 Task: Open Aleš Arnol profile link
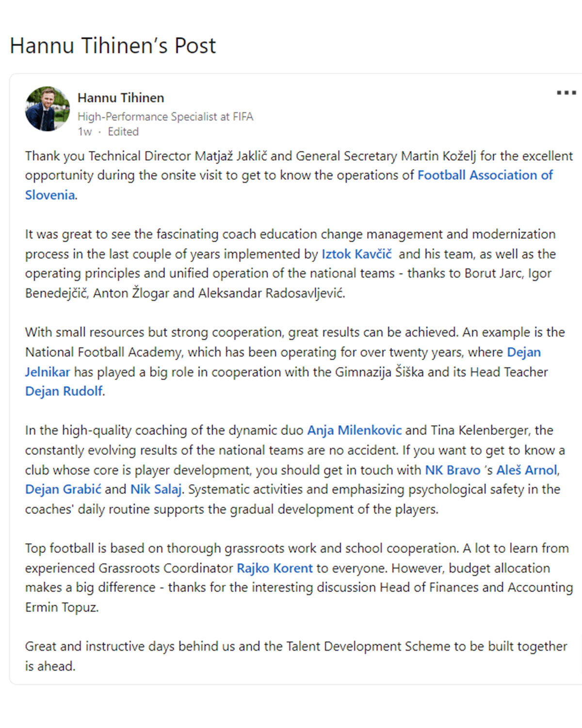pos(527,470)
